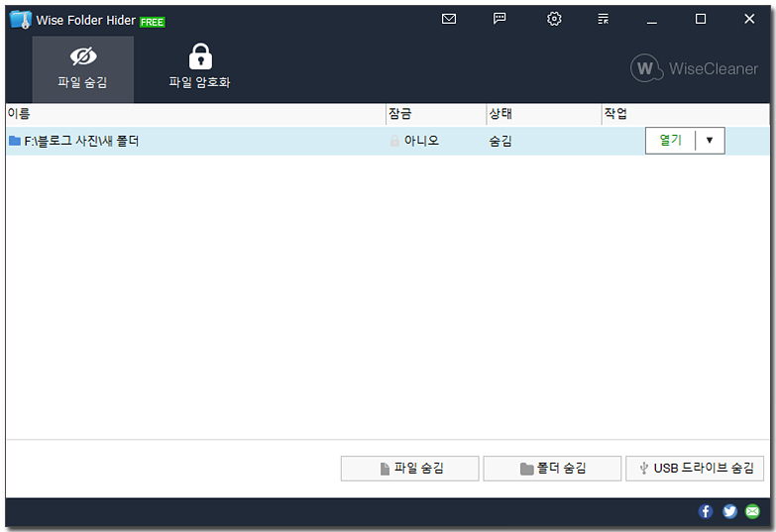The height and width of the screenshot is (532, 776).
Task: Click the lock icon beside 아니오
Action: point(394,141)
